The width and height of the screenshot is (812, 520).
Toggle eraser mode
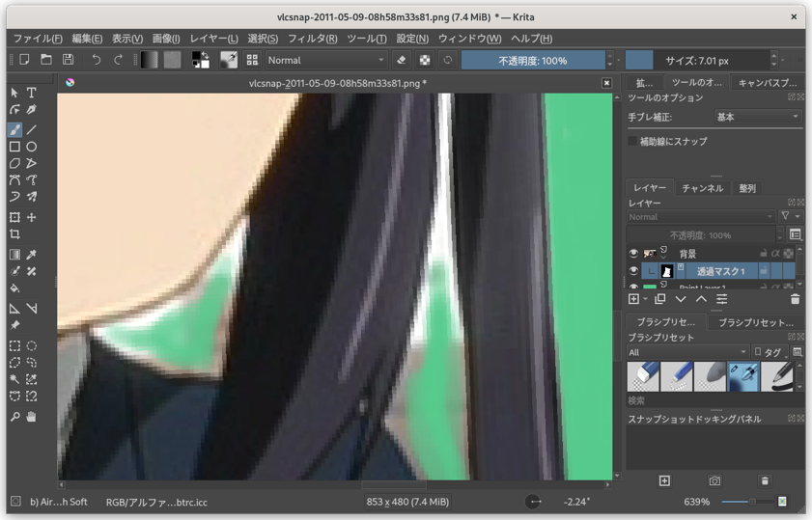(402, 60)
